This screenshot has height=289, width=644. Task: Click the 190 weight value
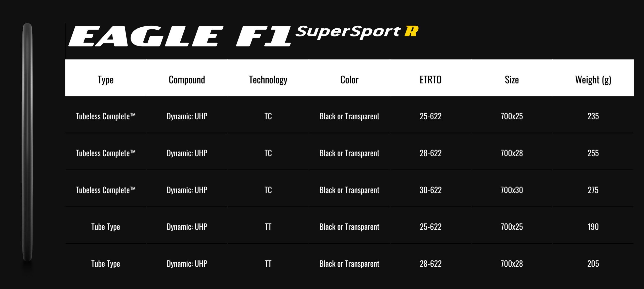coord(593,227)
